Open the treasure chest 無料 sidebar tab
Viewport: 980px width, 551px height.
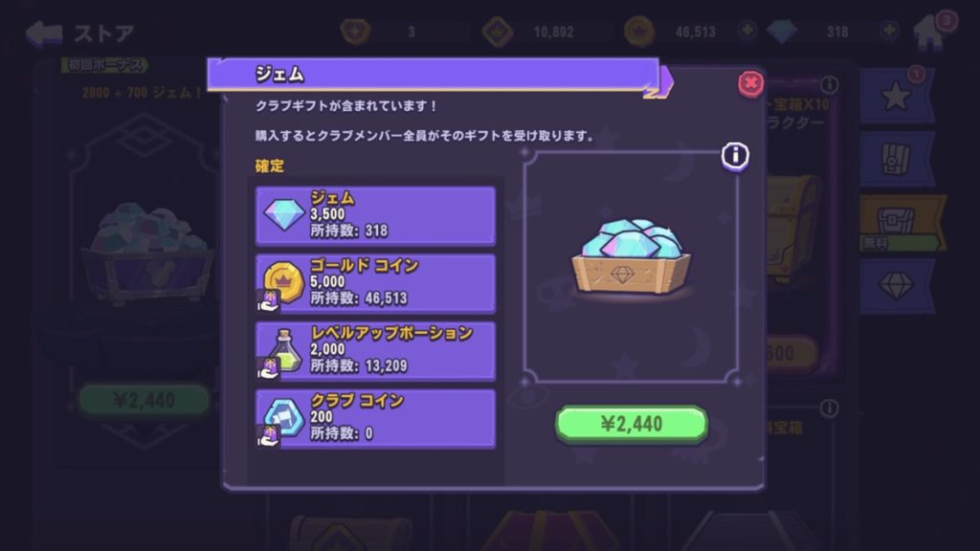pyautogui.click(x=901, y=223)
